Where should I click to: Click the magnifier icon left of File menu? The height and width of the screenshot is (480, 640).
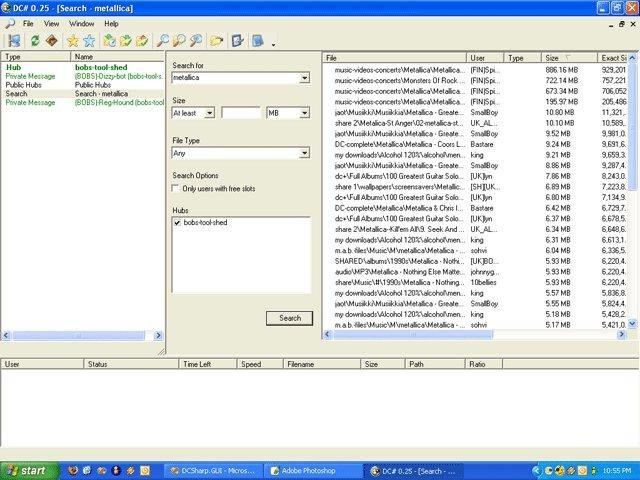pyautogui.click(x=10, y=24)
